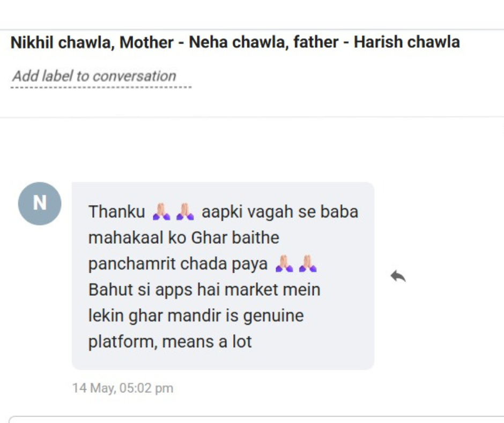Click the word Thanku in the message

(117, 212)
